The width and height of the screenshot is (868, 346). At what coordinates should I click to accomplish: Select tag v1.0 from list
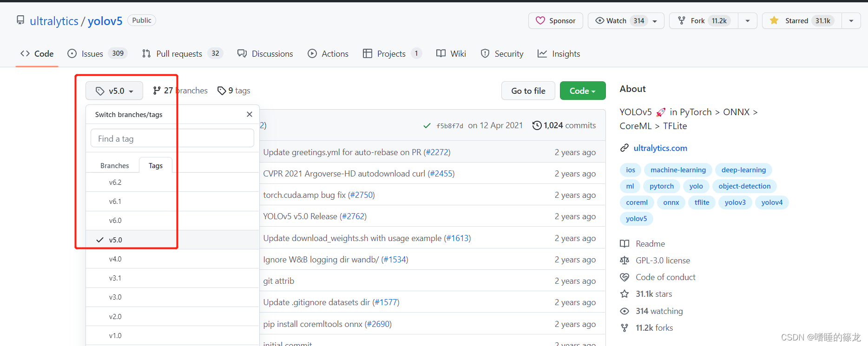point(172,336)
